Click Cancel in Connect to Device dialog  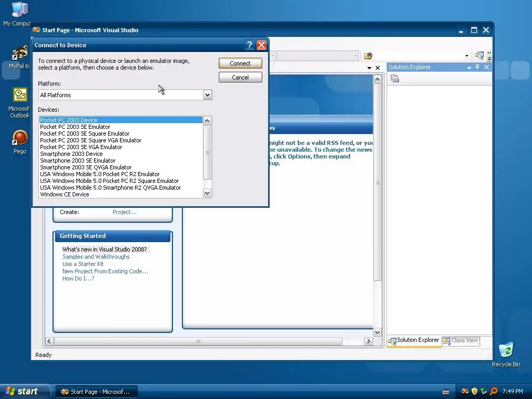[240, 77]
